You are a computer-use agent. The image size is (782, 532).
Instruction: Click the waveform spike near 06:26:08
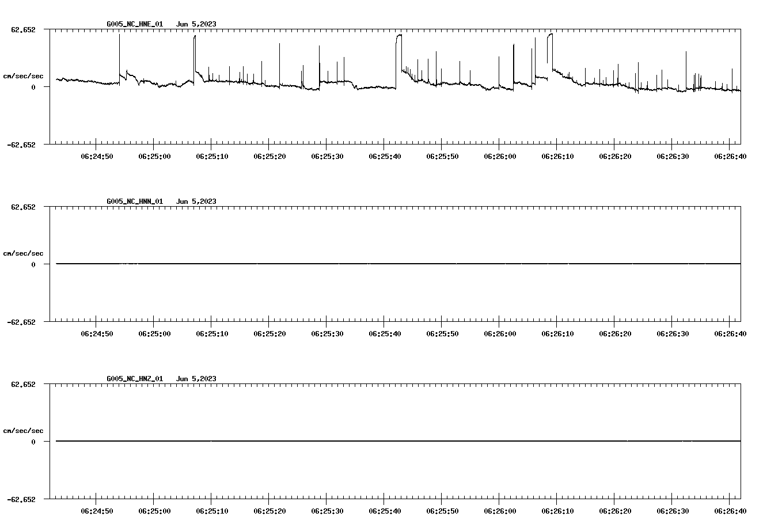(x=550, y=40)
